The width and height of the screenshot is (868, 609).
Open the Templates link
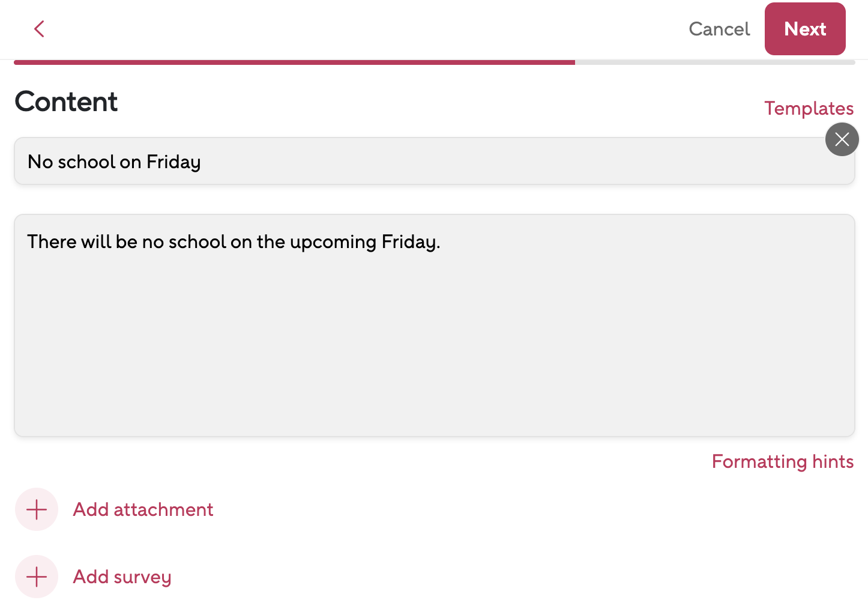pyautogui.click(x=809, y=109)
